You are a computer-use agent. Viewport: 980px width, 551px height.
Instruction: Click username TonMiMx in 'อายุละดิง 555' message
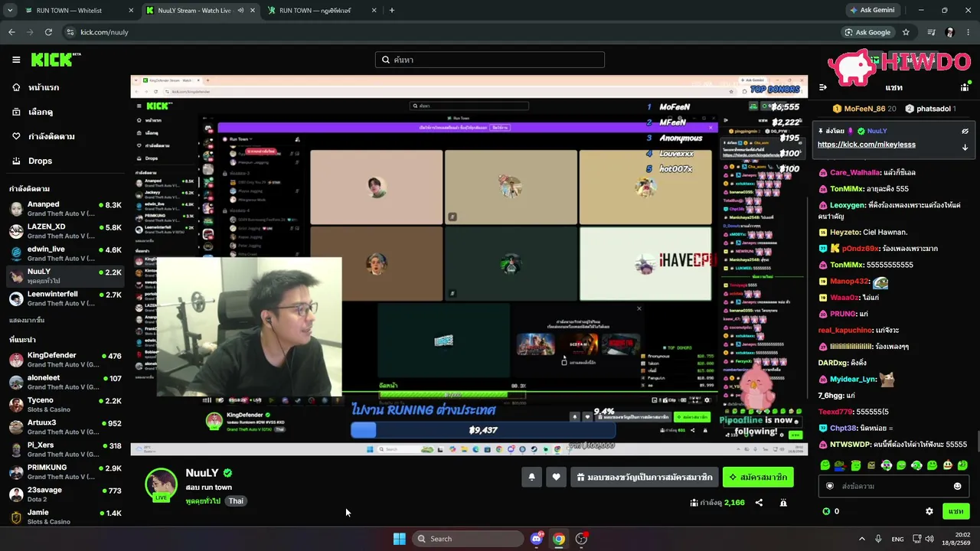(847, 189)
